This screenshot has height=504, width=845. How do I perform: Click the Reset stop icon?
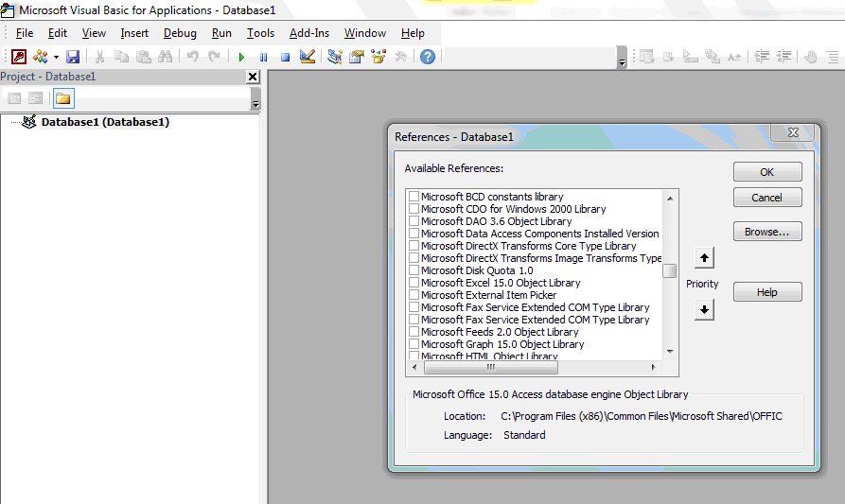(x=286, y=57)
